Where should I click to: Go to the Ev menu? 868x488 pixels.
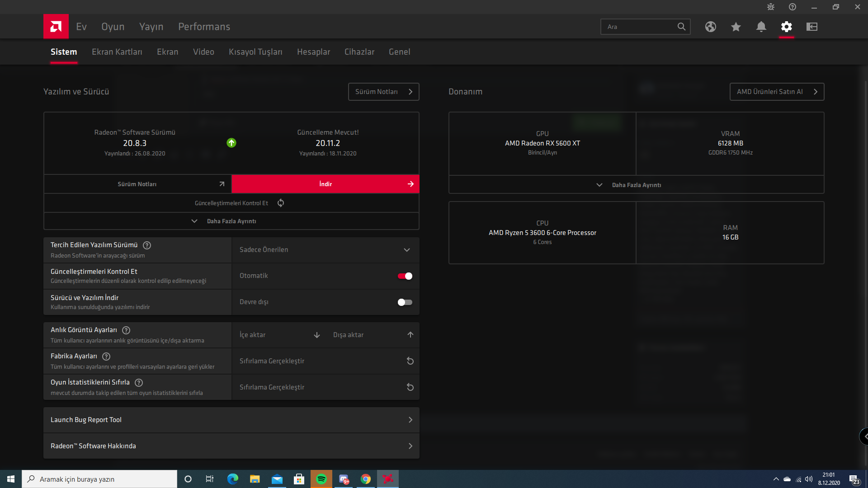(x=81, y=27)
